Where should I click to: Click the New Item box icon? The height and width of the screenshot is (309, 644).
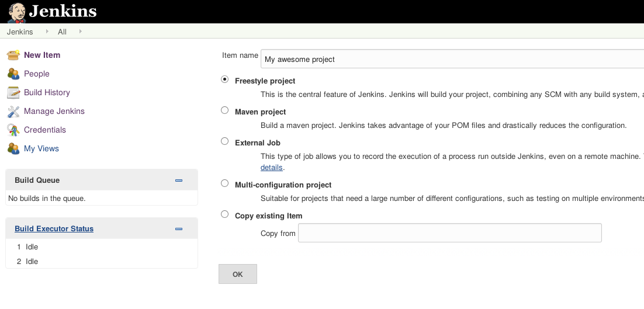13,55
